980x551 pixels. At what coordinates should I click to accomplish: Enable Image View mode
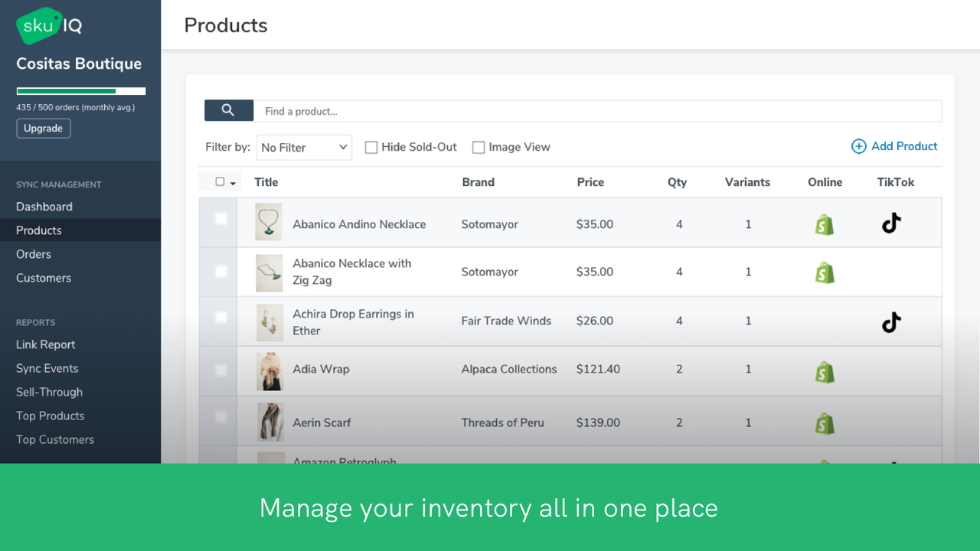point(479,147)
